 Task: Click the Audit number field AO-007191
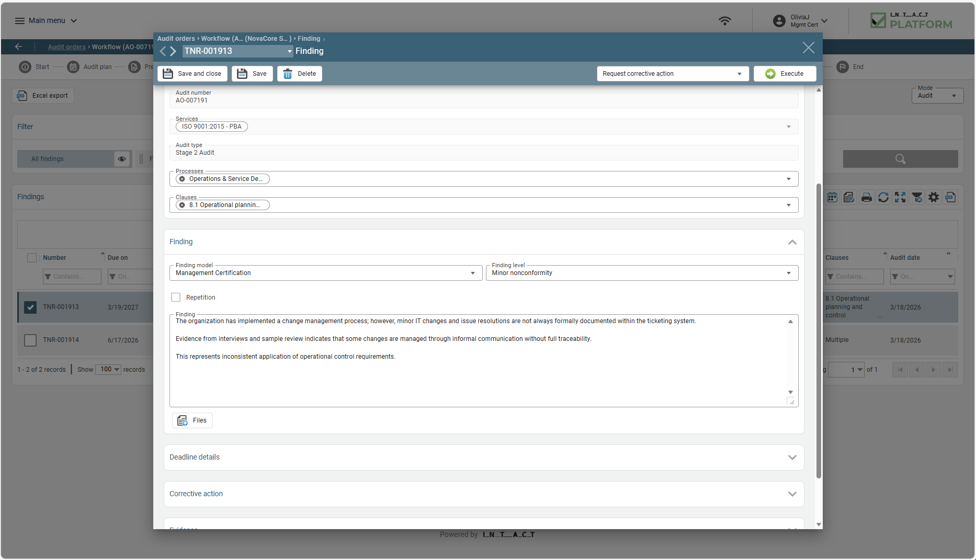(484, 100)
